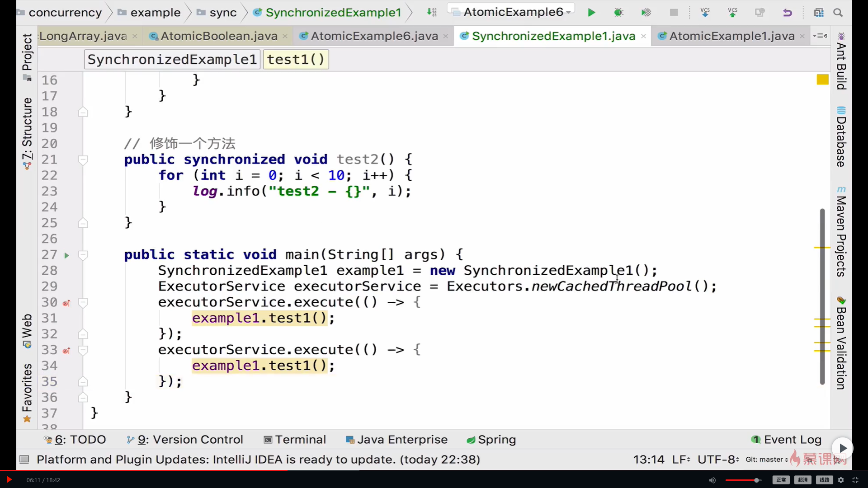Run with coverage icon
This screenshot has width=868, height=488.
(646, 13)
